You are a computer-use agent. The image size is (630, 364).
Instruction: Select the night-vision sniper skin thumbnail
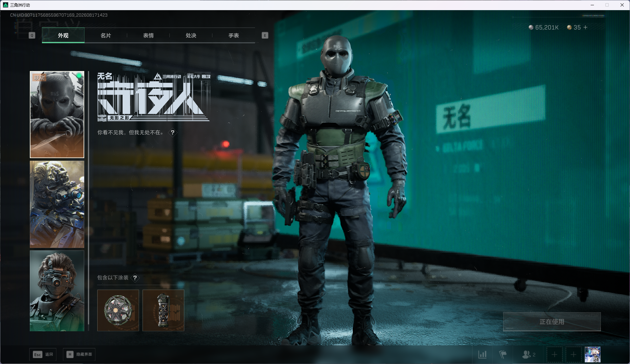pyautogui.click(x=57, y=204)
